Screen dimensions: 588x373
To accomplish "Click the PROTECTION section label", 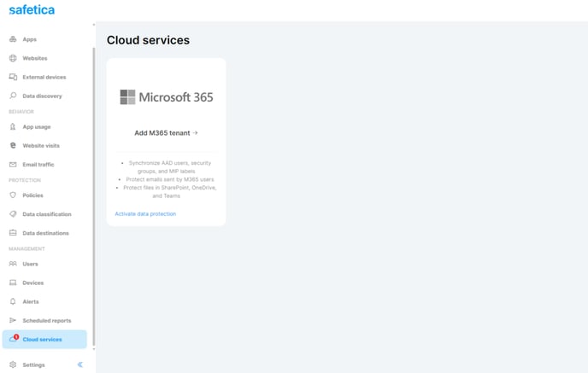I will [x=25, y=180].
